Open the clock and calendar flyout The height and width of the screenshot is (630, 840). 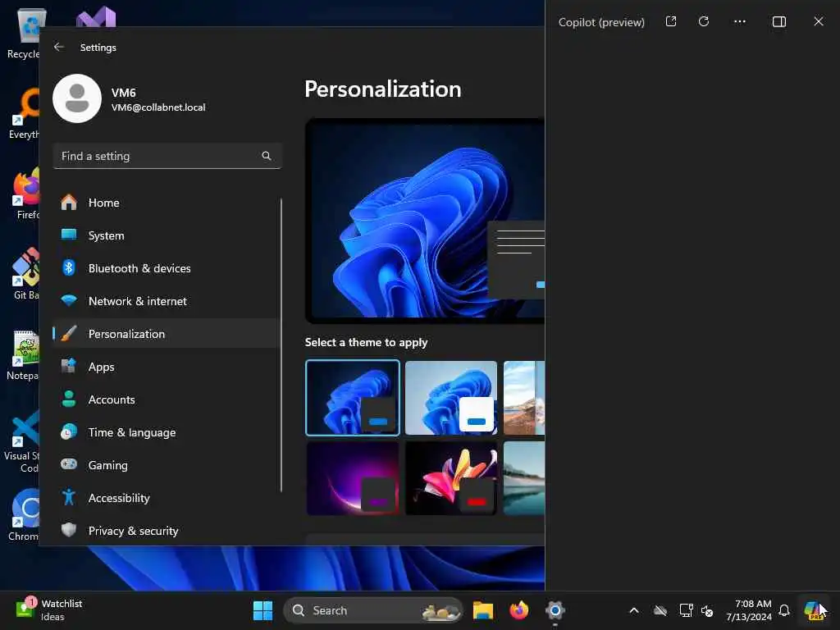point(748,610)
